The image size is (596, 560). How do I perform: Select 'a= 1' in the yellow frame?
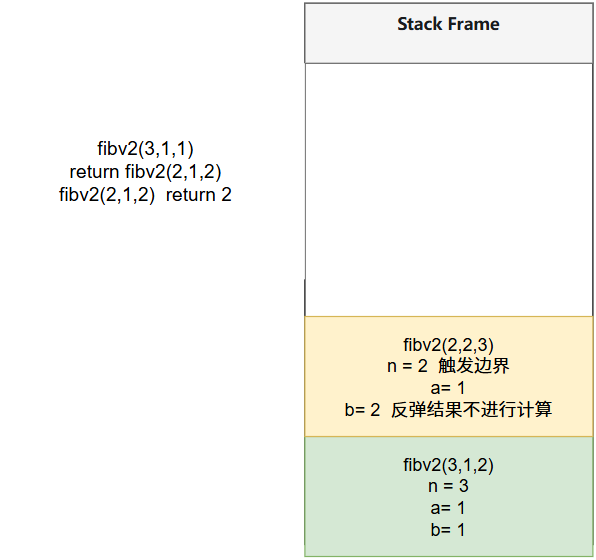pyautogui.click(x=448, y=388)
